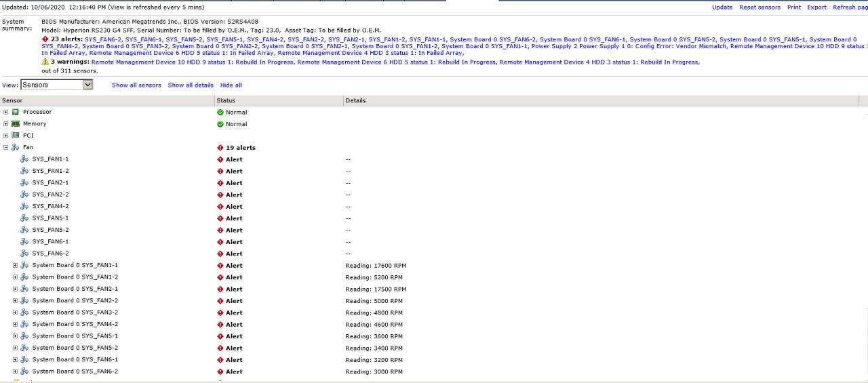The width and height of the screenshot is (868, 383).
Task: Expand System Board 0 SYS_FAN6-2 row
Action: pyautogui.click(x=16, y=371)
